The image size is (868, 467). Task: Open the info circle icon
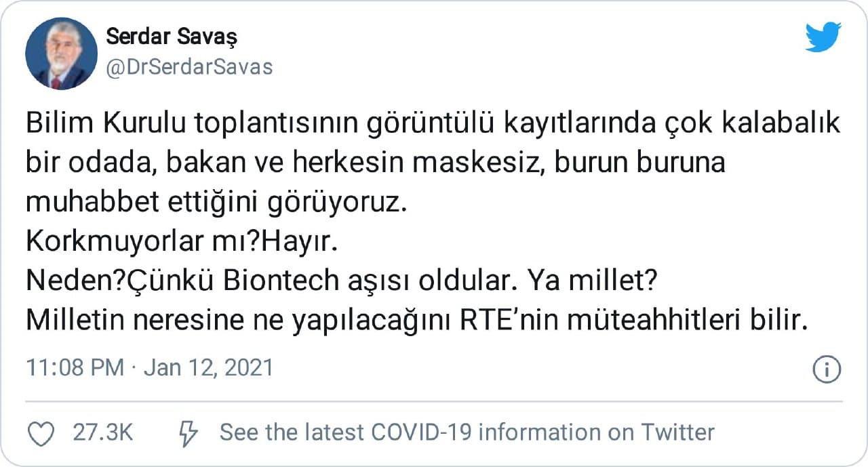(x=827, y=369)
